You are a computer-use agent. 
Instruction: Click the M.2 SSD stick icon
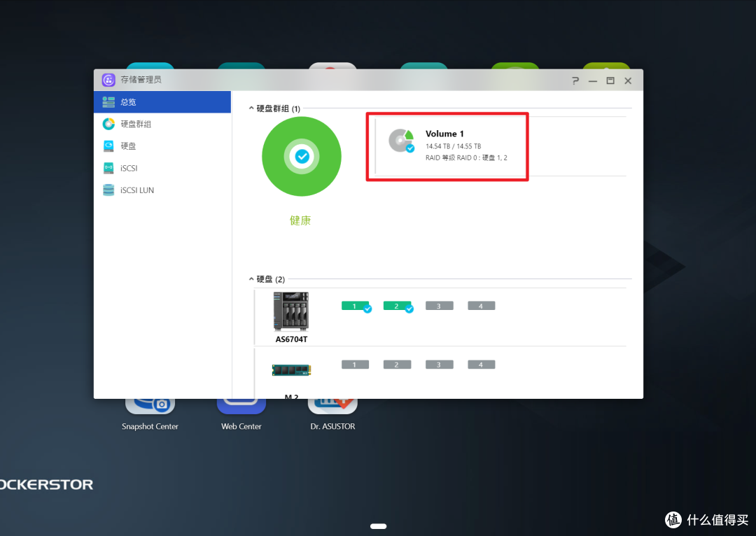click(x=291, y=369)
